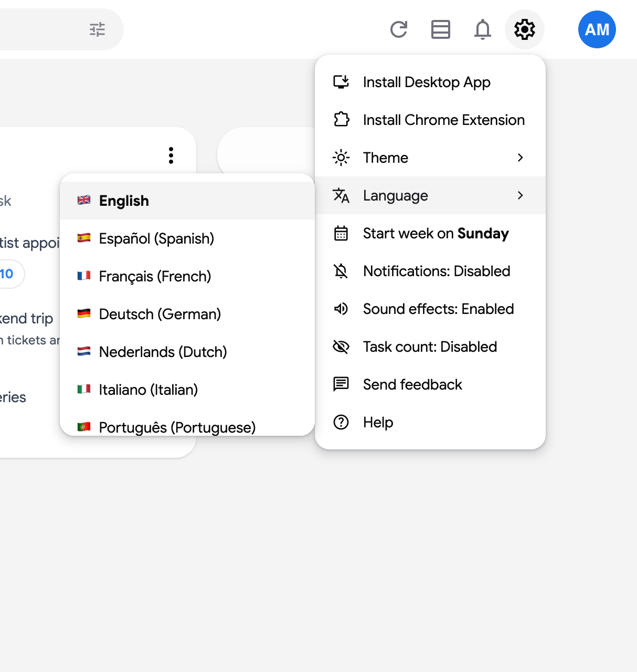Choose Deutsch (German)
Viewport: 637px width, 672px height.
pyautogui.click(x=187, y=314)
